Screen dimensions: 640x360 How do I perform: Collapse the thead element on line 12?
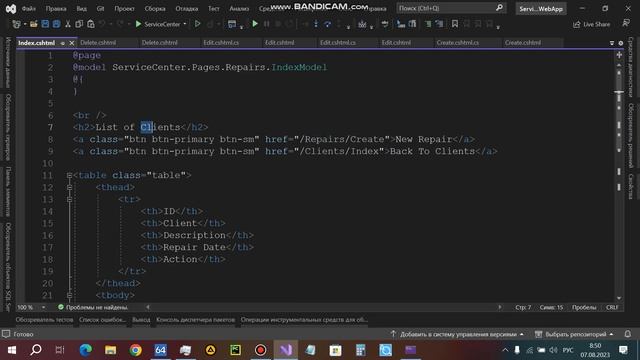pos(69,187)
